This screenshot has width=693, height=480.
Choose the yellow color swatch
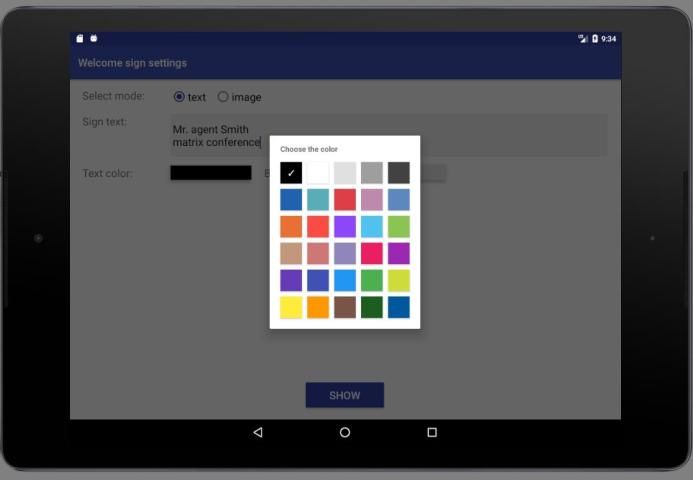click(x=291, y=308)
